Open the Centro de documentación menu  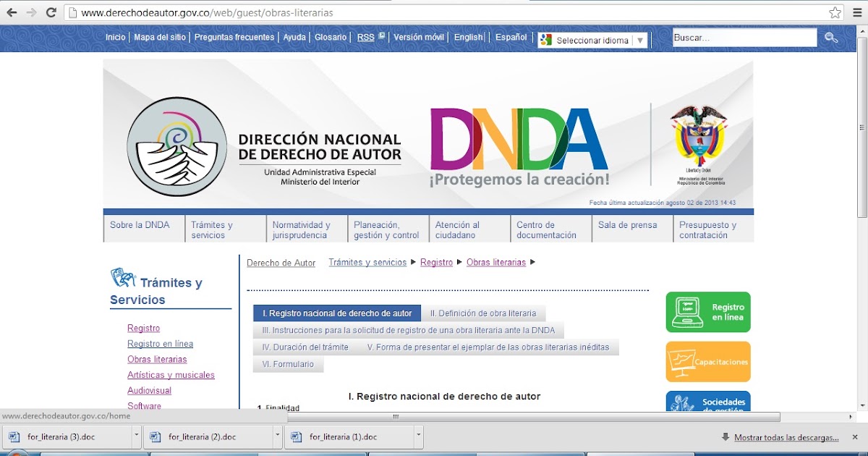[550, 229]
